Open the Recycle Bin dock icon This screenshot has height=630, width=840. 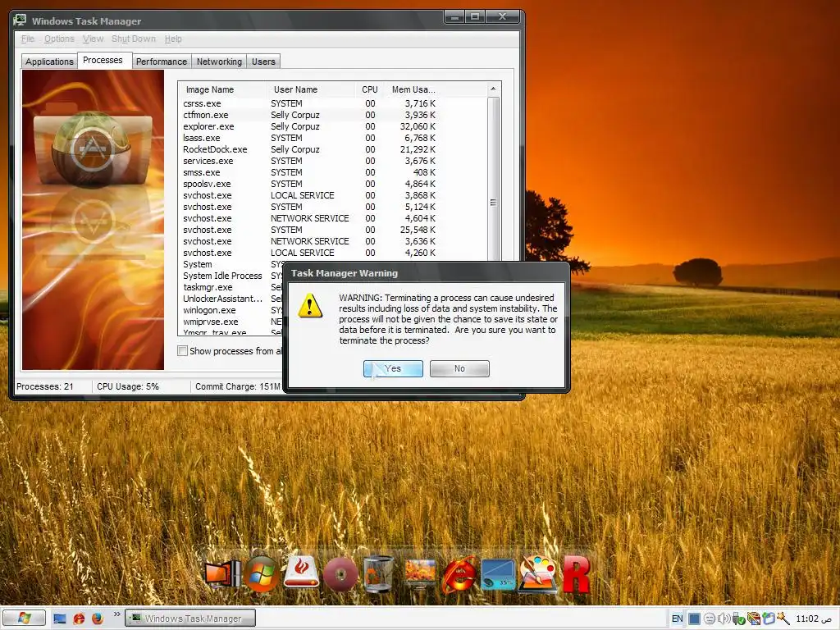(379, 574)
